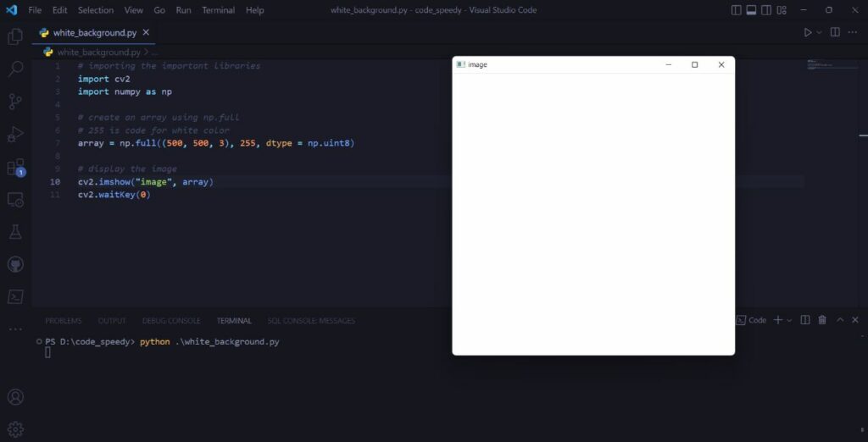The width and height of the screenshot is (868, 442).
Task: Open the Run and Debug view
Action: pos(15,135)
